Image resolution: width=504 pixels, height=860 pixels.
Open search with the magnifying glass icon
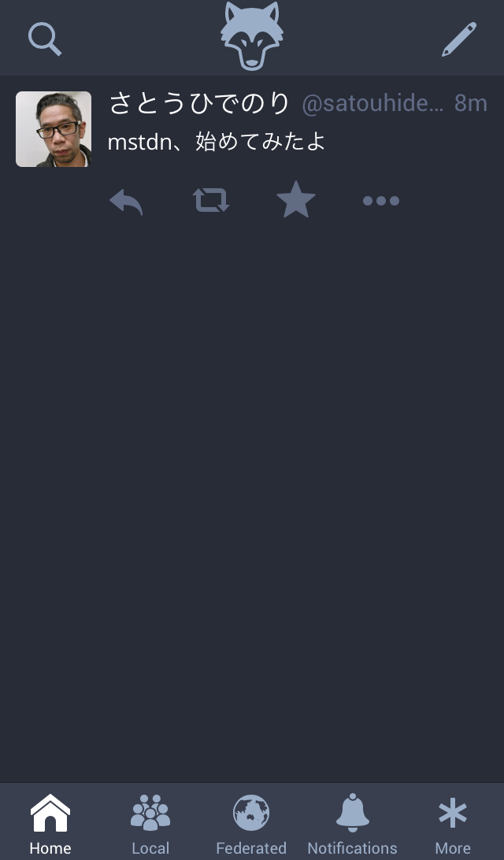point(44,39)
